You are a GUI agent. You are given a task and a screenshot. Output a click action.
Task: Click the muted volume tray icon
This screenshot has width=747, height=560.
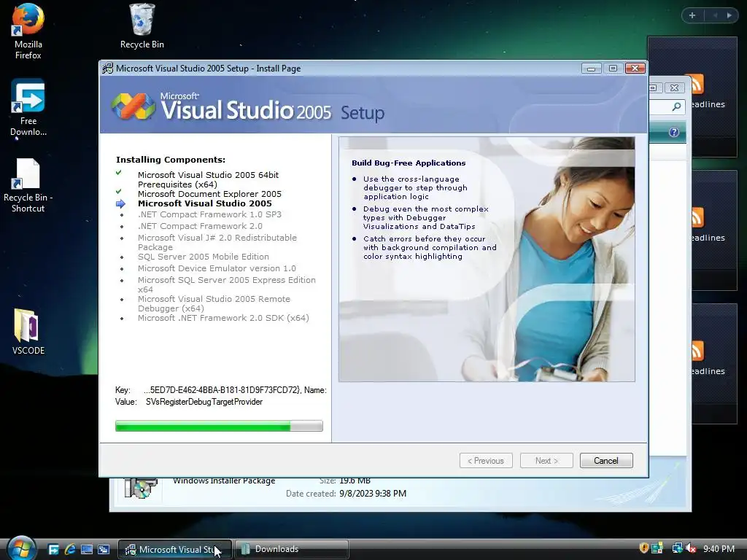point(690,548)
